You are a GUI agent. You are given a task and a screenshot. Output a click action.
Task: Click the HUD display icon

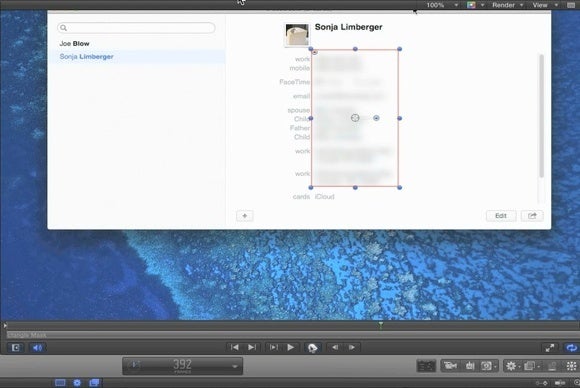(426, 366)
